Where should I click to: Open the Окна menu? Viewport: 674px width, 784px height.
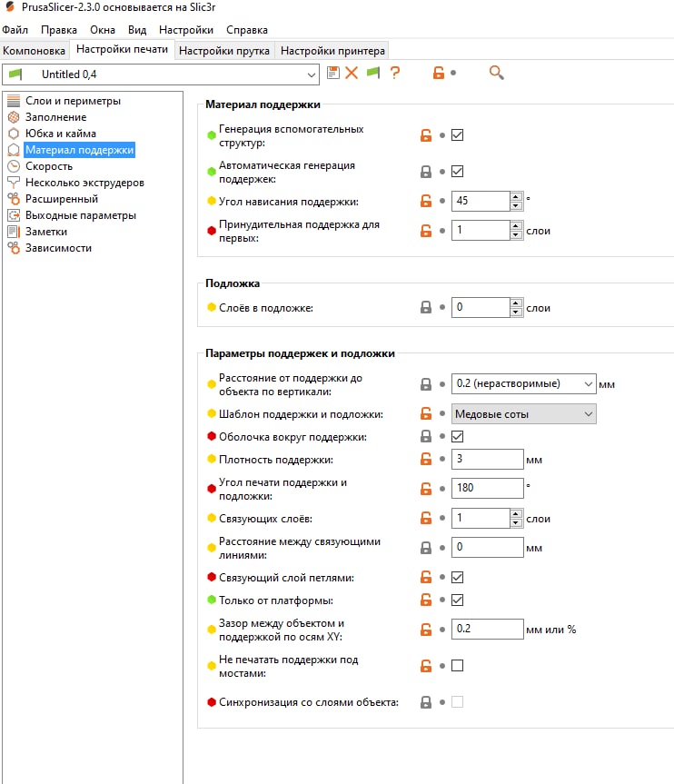click(103, 30)
